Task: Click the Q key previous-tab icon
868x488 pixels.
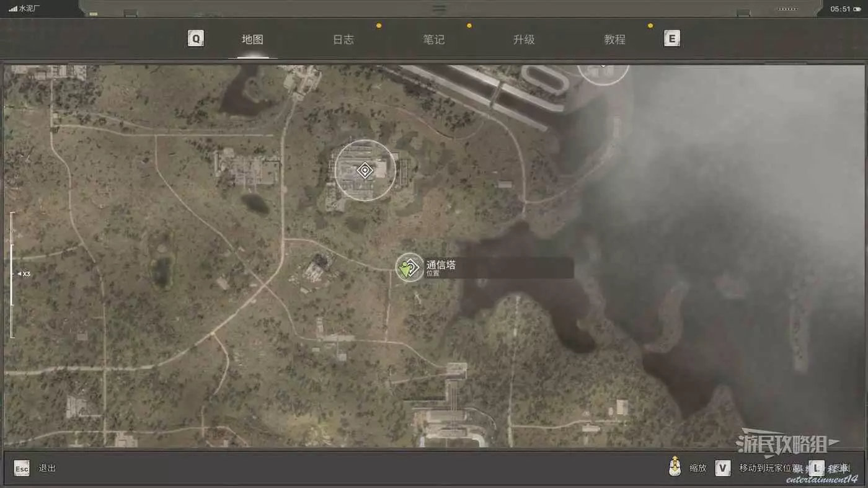Action: tap(196, 39)
